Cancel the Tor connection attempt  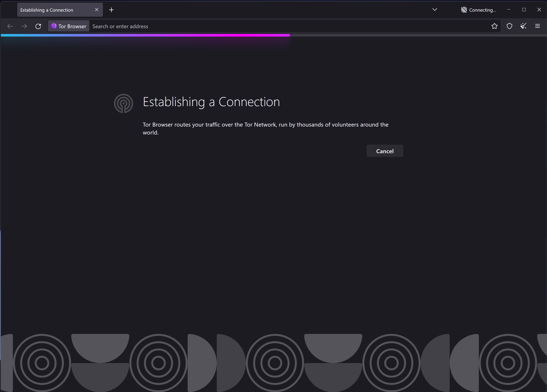(x=385, y=151)
